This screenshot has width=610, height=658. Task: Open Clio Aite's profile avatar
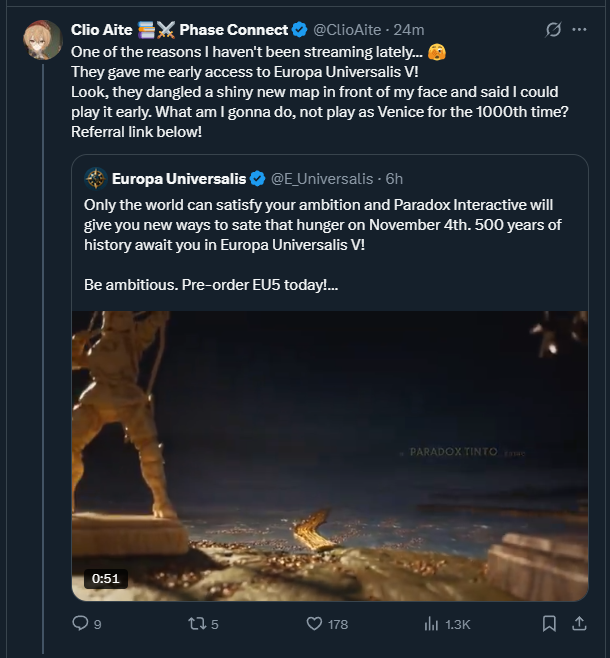[42, 38]
